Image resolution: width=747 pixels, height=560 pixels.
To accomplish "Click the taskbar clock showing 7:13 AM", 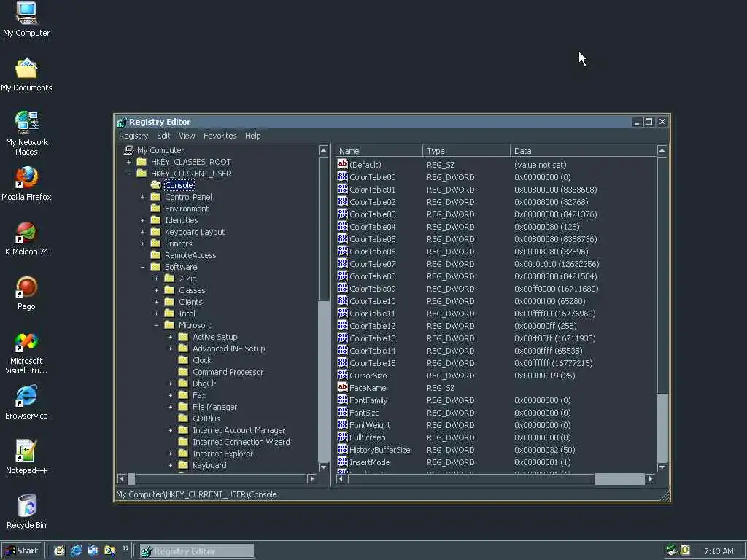I will [x=719, y=551].
